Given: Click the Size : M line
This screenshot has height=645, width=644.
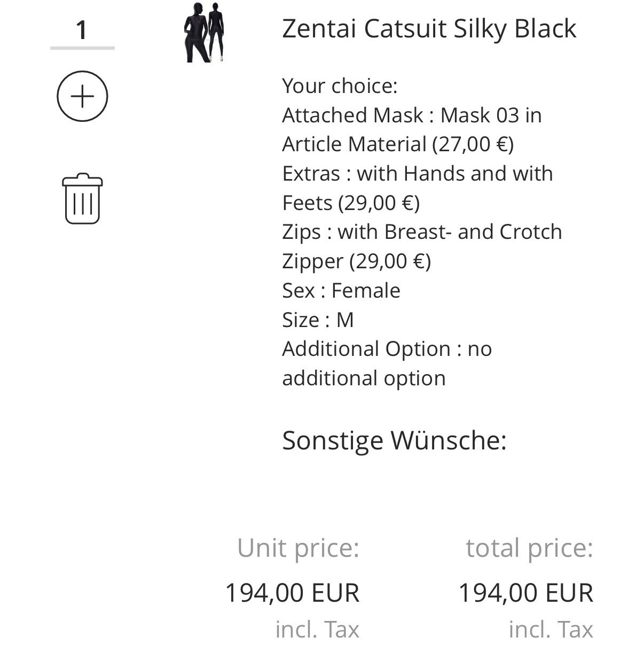Looking at the screenshot, I should tap(318, 320).
